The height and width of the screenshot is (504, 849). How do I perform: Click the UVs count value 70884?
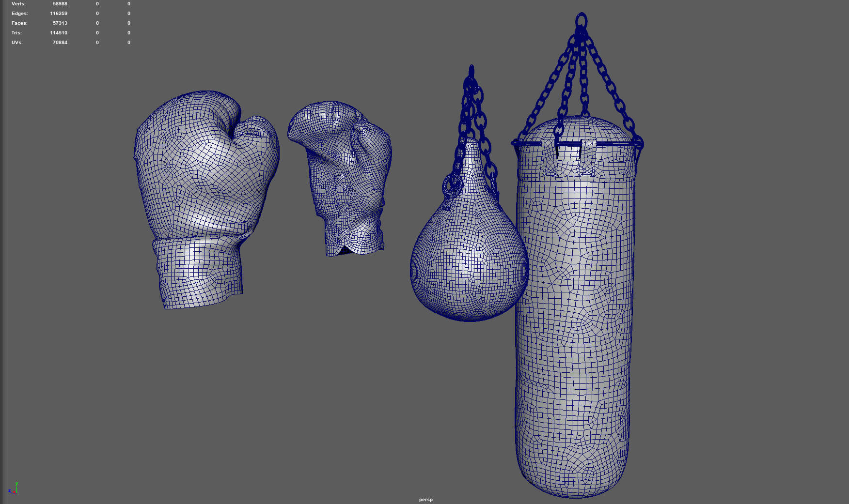(x=60, y=43)
